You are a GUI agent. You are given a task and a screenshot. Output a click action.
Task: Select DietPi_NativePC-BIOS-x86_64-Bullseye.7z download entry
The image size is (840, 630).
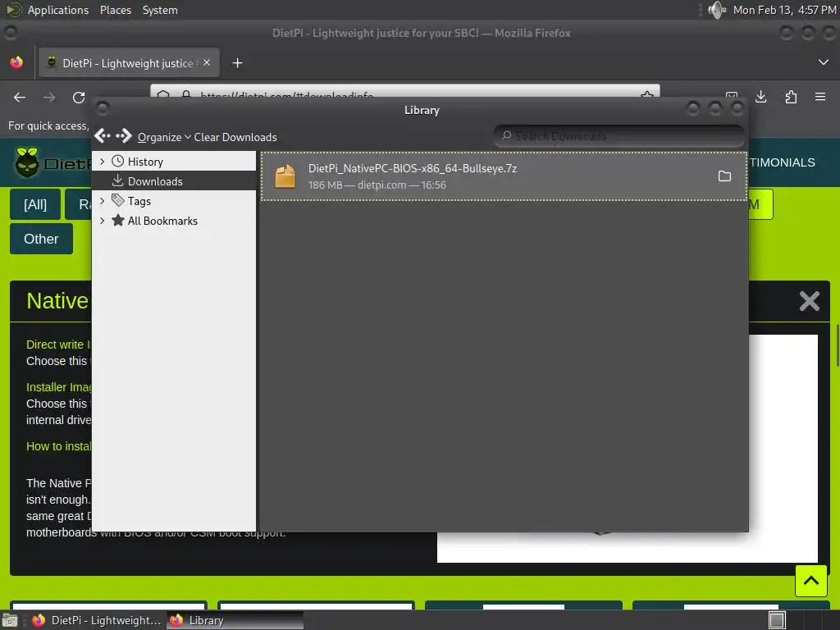pos(504,176)
